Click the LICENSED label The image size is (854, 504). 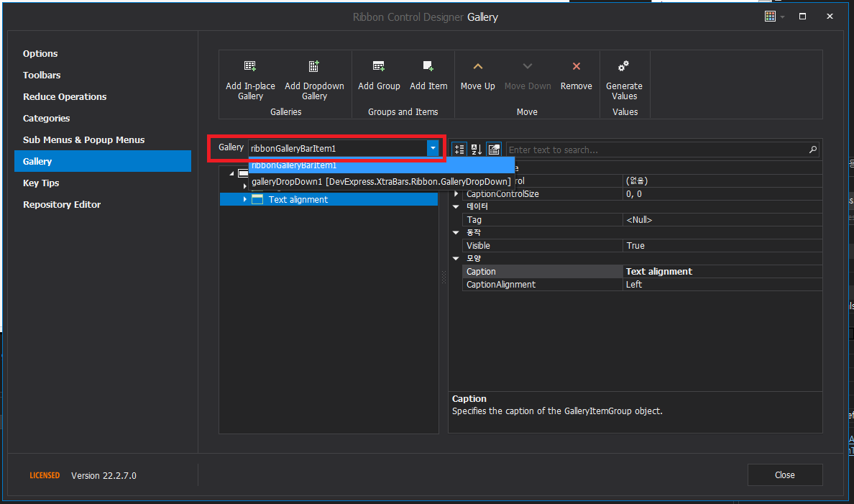pos(45,476)
